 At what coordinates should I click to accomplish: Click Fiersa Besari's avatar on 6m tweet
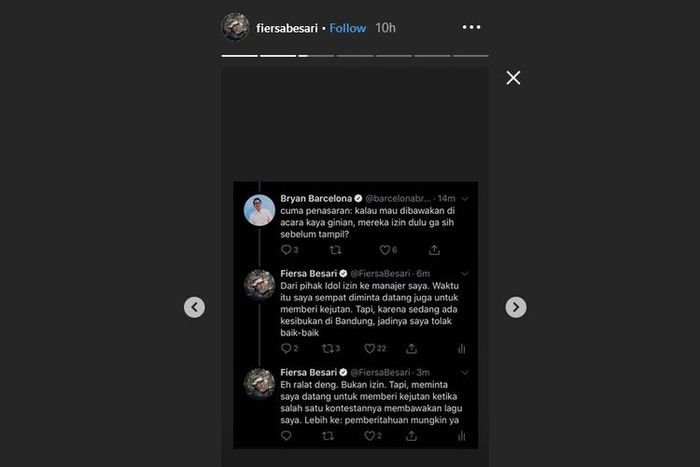click(259, 284)
